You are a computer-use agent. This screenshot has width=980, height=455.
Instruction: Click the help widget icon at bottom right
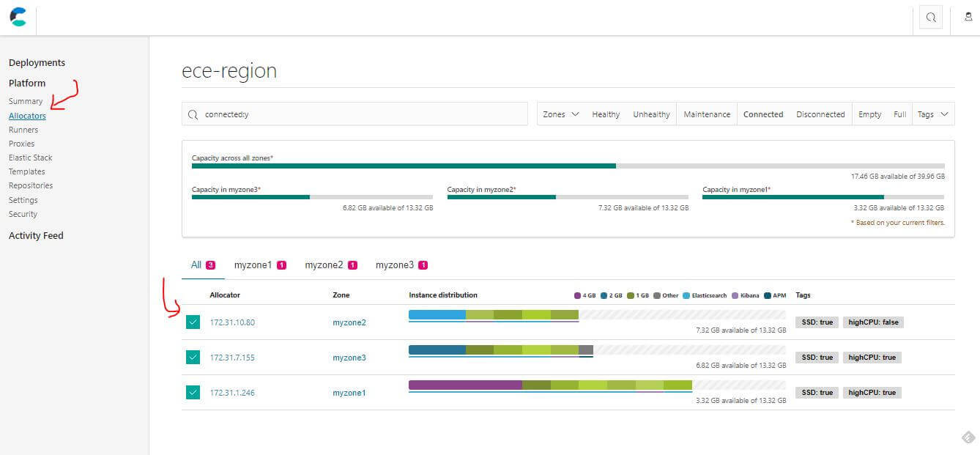point(968,437)
